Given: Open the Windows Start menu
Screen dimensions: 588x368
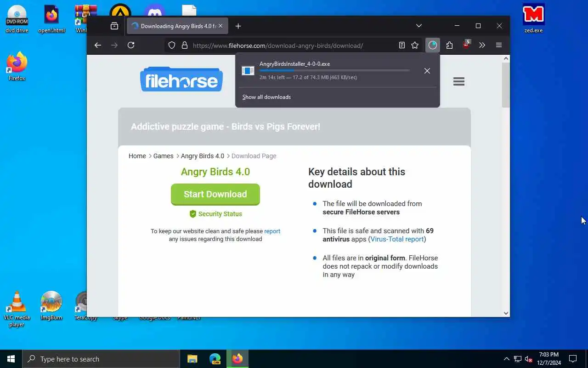Looking at the screenshot, I should click(x=11, y=359).
